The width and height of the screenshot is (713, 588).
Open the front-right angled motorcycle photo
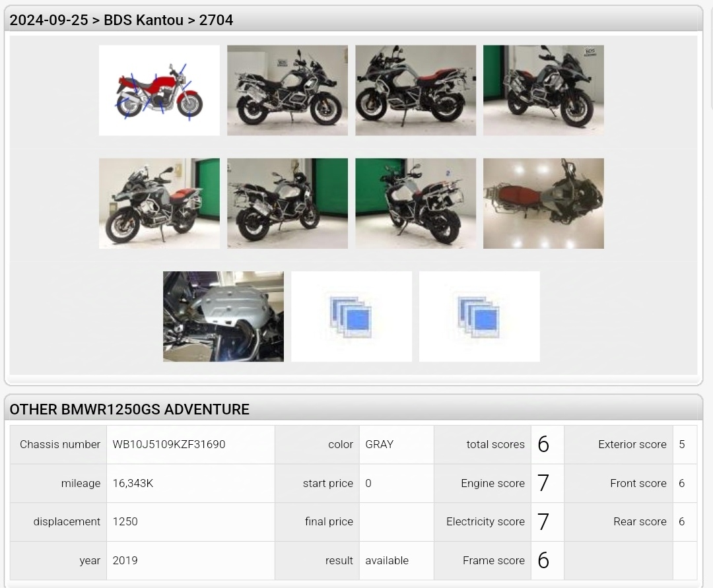(543, 90)
